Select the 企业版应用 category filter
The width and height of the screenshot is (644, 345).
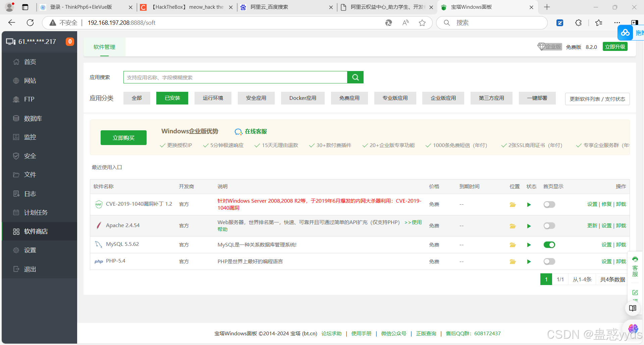443,98
